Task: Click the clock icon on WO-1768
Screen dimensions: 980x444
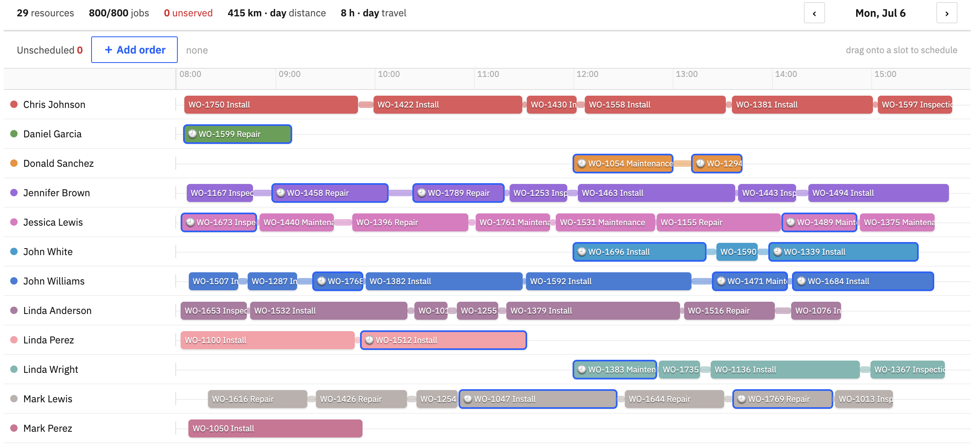Action: (x=322, y=281)
